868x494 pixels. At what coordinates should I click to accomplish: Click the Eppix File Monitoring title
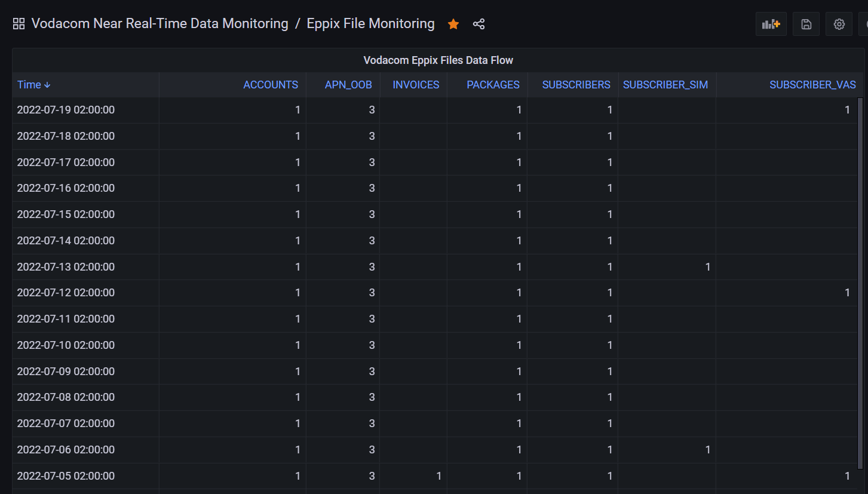pos(370,24)
